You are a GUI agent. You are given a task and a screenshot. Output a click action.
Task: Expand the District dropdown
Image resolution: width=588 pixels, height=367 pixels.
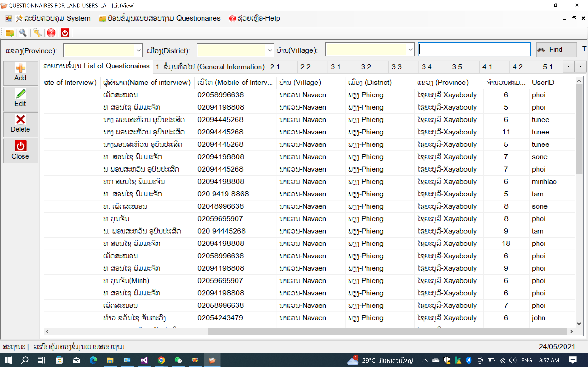coord(270,50)
